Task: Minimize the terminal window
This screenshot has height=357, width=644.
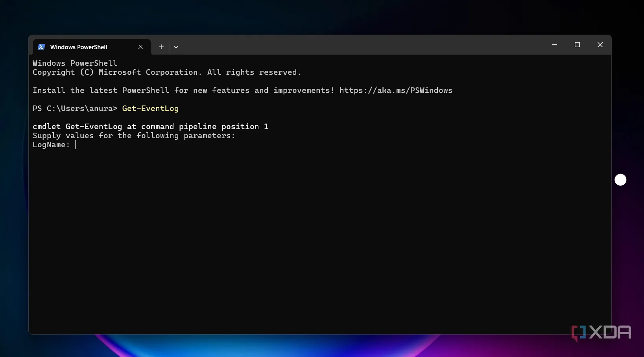Action: coord(554,44)
